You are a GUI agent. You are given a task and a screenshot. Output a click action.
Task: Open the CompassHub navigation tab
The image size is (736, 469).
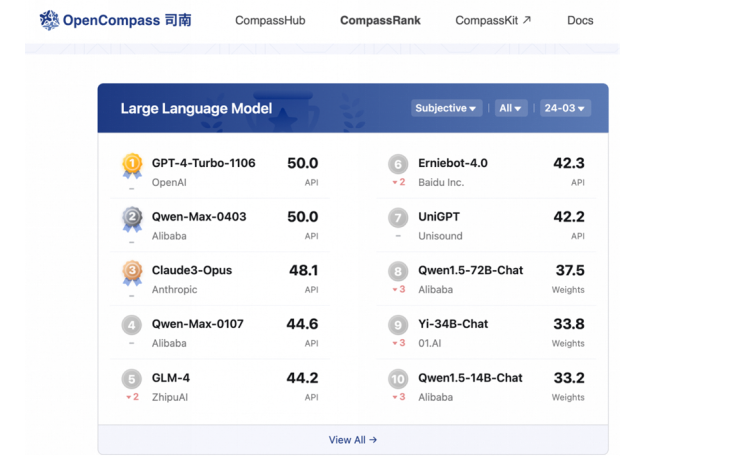tap(270, 20)
